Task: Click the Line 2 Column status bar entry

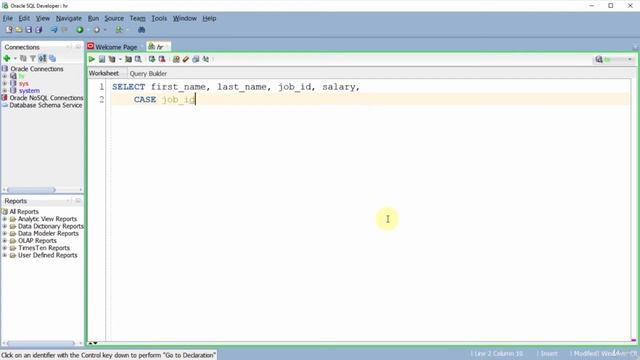Action: pos(497,353)
